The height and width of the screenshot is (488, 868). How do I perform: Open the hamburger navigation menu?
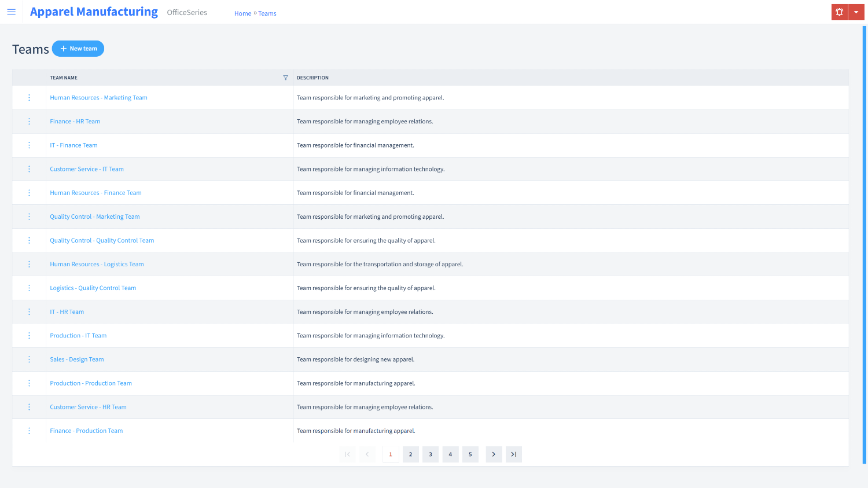11,12
